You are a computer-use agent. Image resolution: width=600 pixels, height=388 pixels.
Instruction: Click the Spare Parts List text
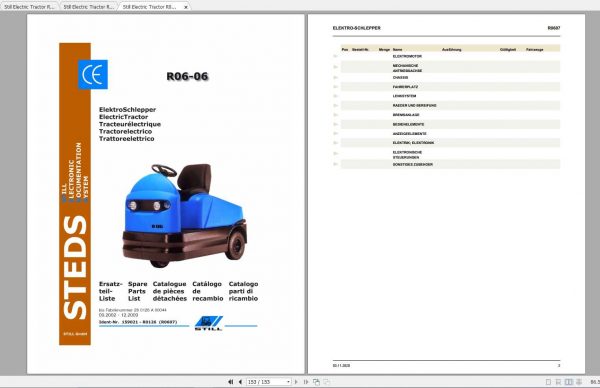click(137, 291)
